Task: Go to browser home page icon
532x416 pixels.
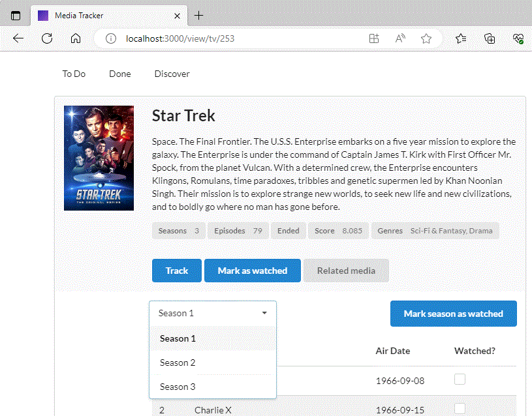Action: point(76,38)
